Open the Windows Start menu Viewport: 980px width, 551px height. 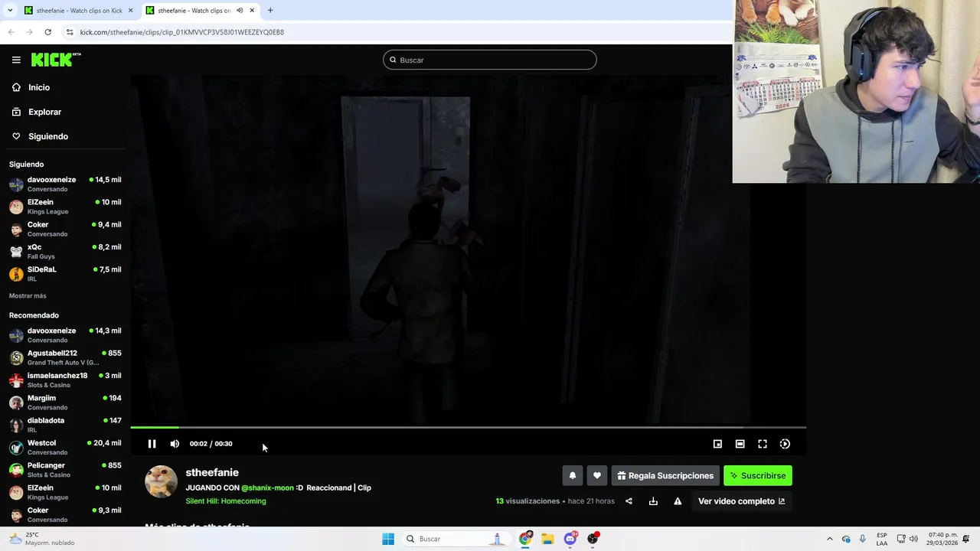pos(388,539)
